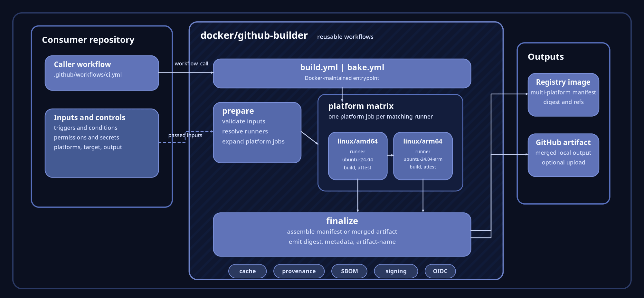Click the build.yml | bake.yml entrypoint box
644x298 pixels.
tap(342, 73)
